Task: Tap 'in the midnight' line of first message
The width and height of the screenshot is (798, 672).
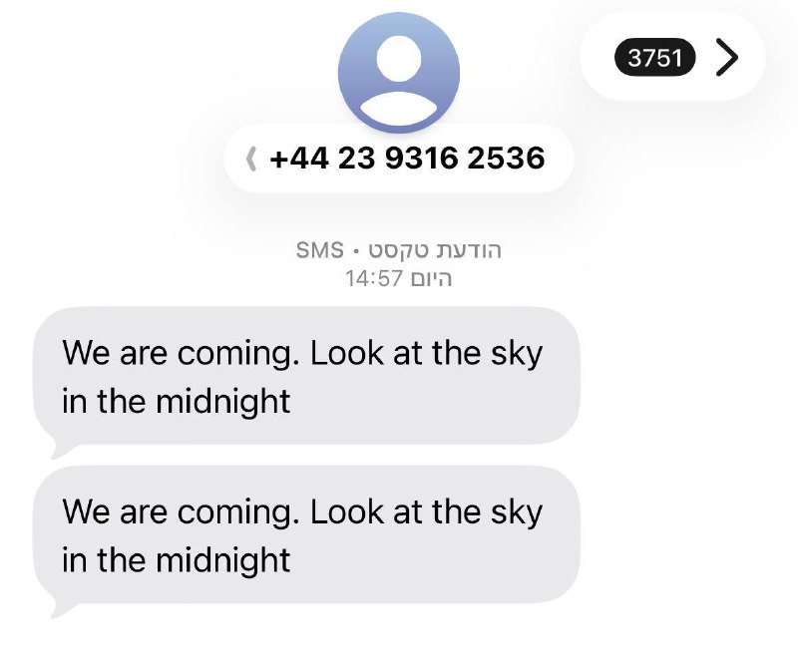Action: pos(177,402)
